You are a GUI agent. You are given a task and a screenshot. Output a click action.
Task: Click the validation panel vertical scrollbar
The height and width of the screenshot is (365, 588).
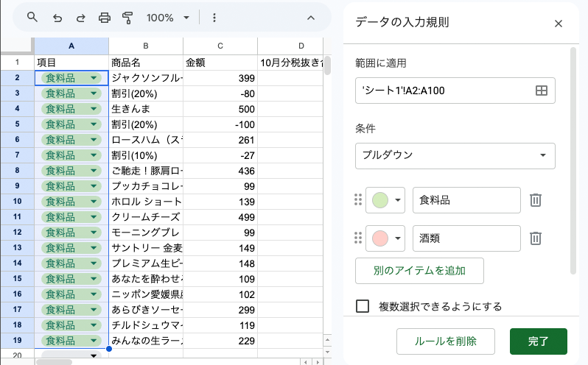tap(573, 161)
